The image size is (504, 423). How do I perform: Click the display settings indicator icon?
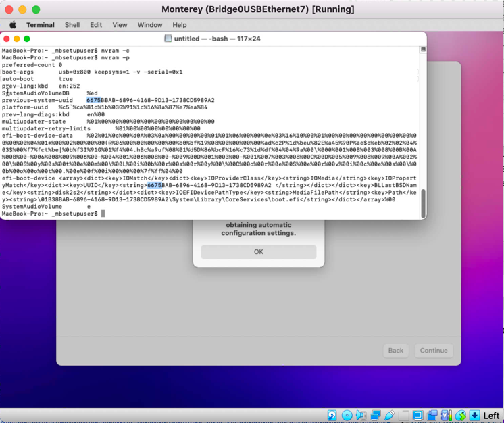pos(418,415)
